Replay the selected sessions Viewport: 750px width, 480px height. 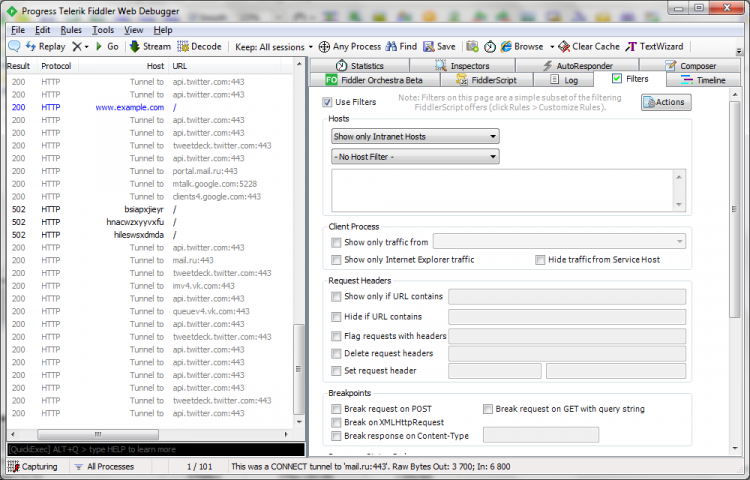pos(45,46)
